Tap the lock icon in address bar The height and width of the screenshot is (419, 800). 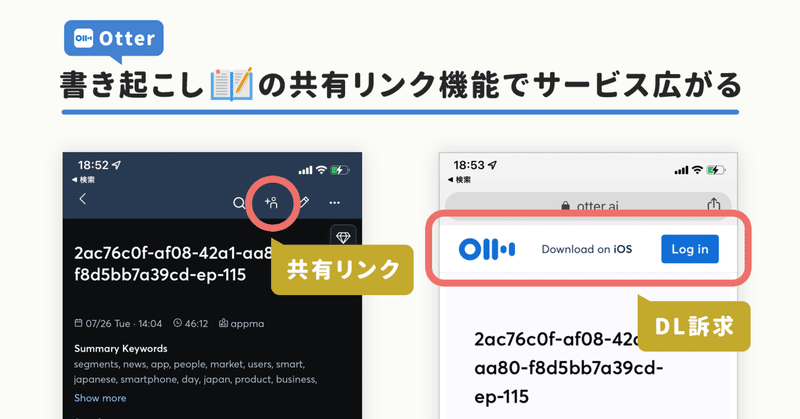pos(565,206)
